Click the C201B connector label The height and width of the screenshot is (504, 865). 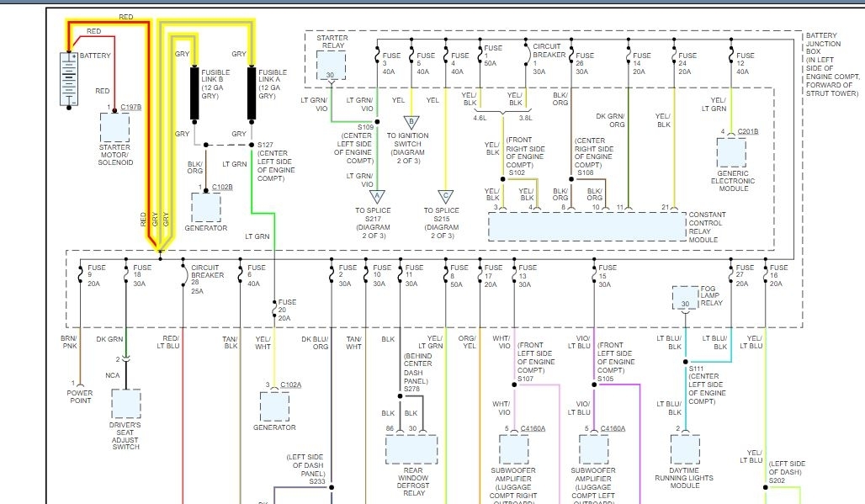coord(748,131)
